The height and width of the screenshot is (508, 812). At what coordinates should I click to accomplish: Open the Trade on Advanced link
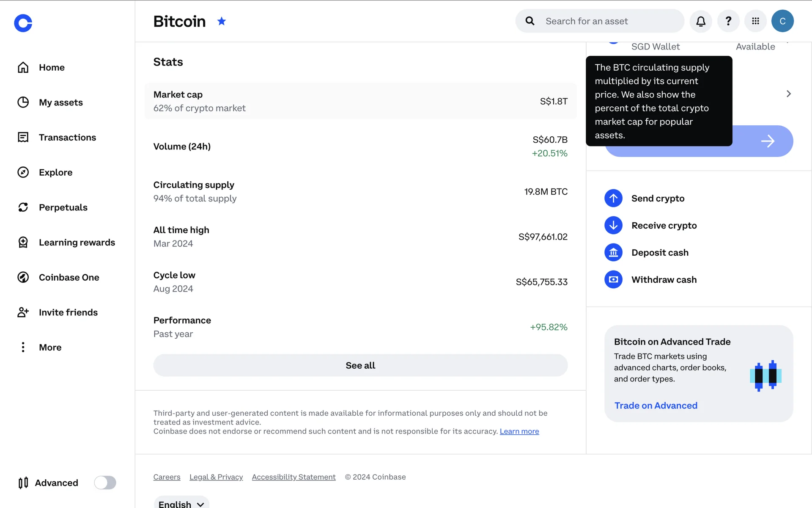656,405
